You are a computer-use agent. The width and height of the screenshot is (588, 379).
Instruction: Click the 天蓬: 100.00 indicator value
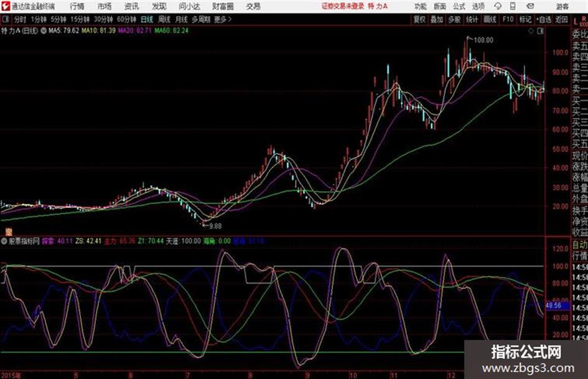click(x=184, y=241)
